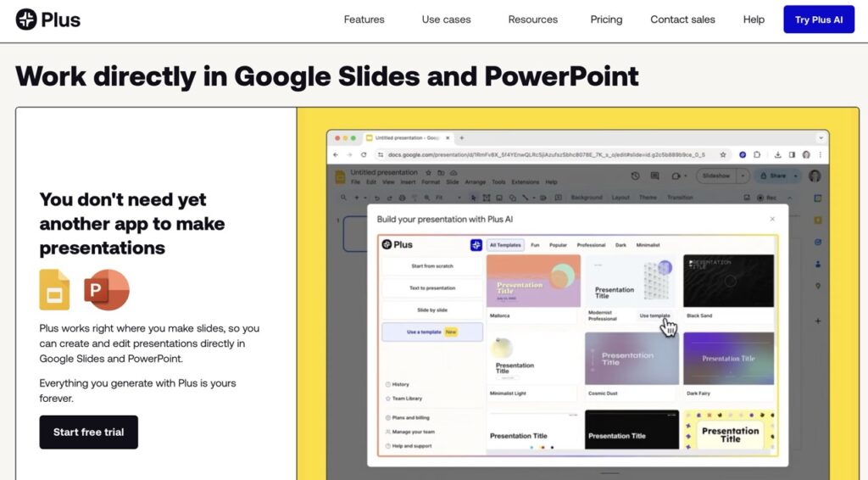Screen dimensions: 868x480
Task: Pick the Cosmic Dust template thumbnail
Action: (x=632, y=358)
